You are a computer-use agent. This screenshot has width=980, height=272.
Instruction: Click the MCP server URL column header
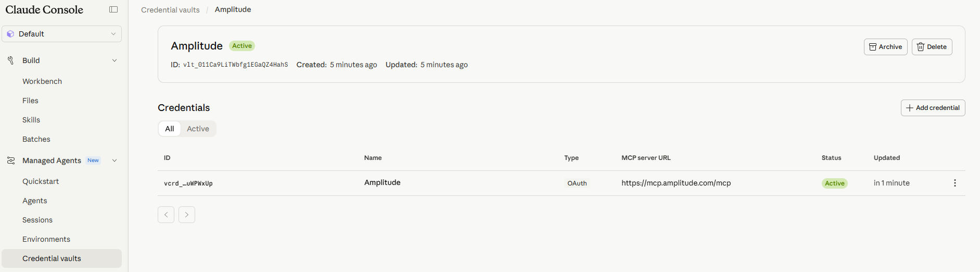pos(646,158)
